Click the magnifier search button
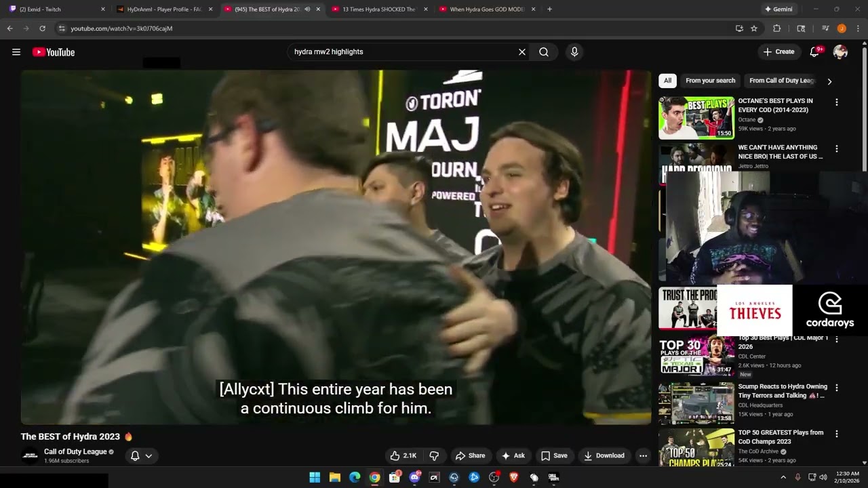Screen dimensions: 868x488 point(544,52)
